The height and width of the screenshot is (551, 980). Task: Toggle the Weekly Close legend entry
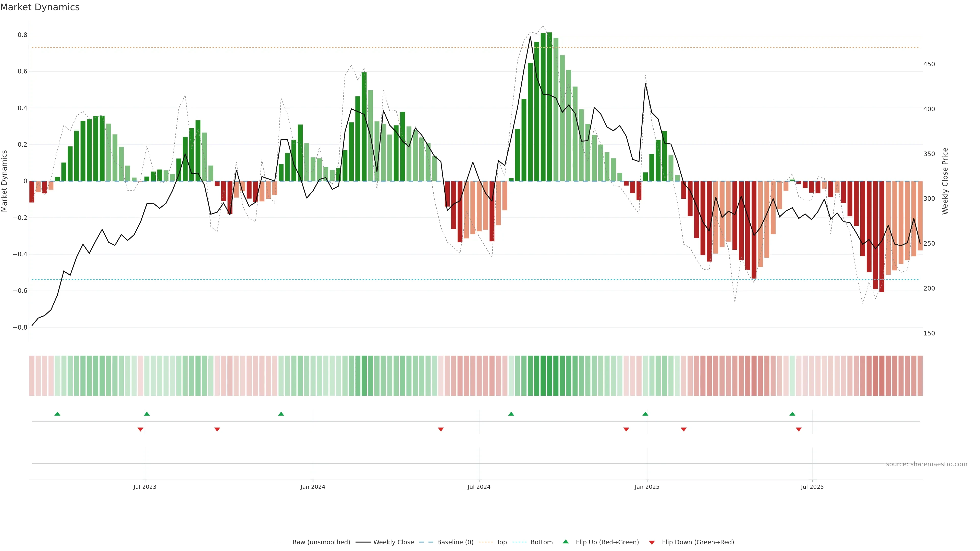click(x=393, y=542)
